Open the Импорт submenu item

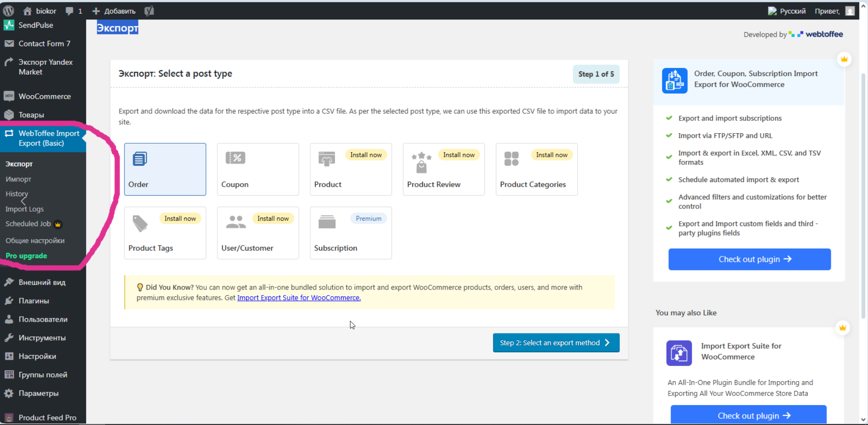click(x=18, y=179)
